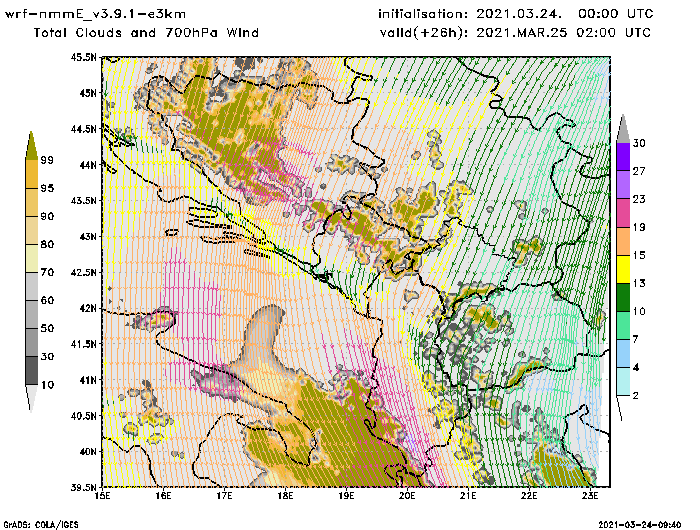700x530 pixels.
Task: Click the '41N' latitude axis label
Action: tap(88, 380)
